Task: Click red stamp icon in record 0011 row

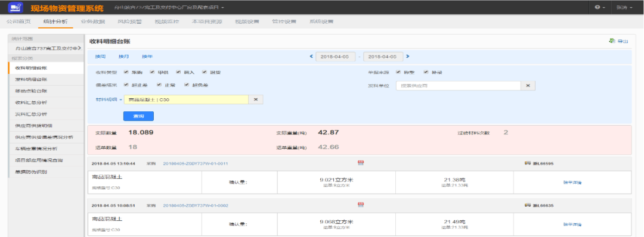Action: click(x=361, y=163)
